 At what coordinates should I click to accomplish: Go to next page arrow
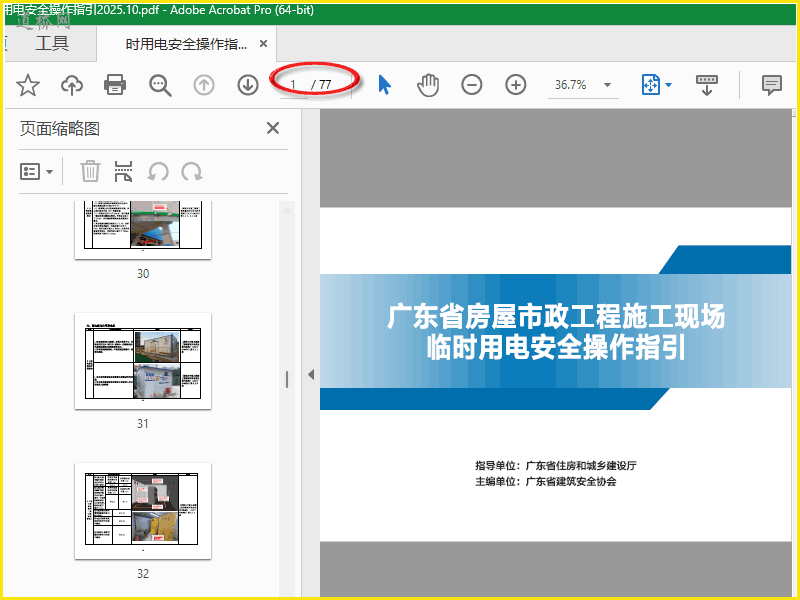tap(248, 85)
